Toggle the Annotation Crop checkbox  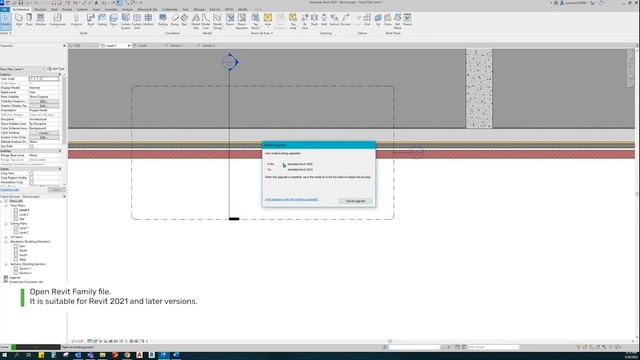pyautogui.click(x=31, y=182)
